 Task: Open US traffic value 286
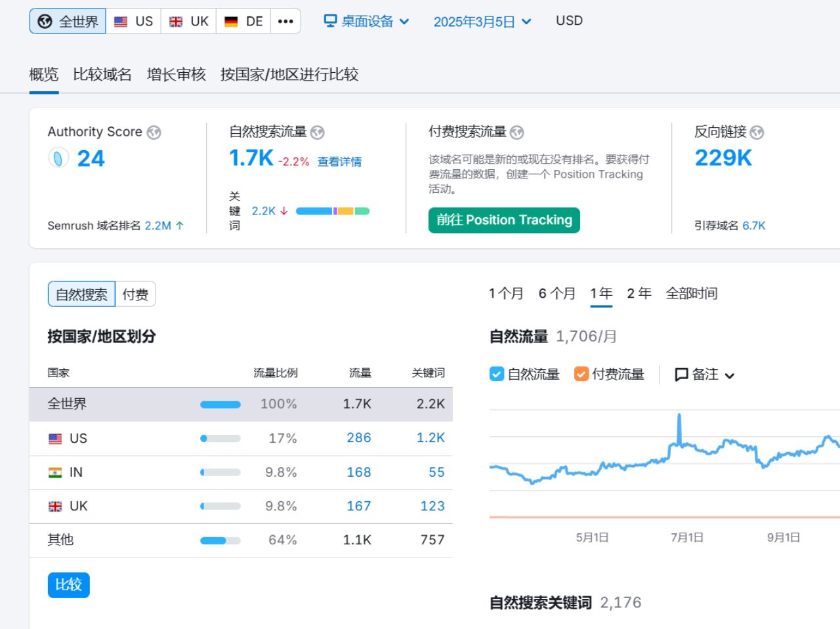pos(359,438)
